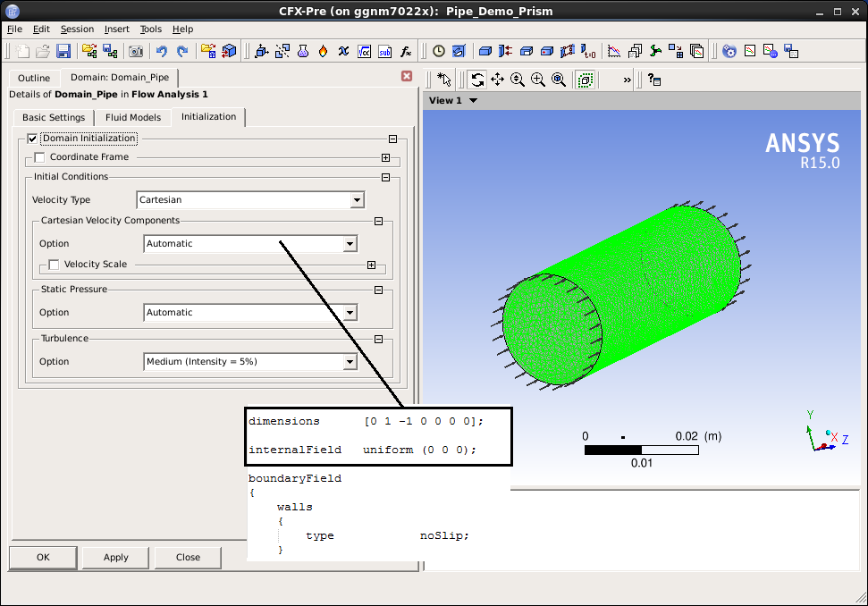Click the Fit View magnifier icon
The width and height of the screenshot is (868, 606).
[559, 80]
